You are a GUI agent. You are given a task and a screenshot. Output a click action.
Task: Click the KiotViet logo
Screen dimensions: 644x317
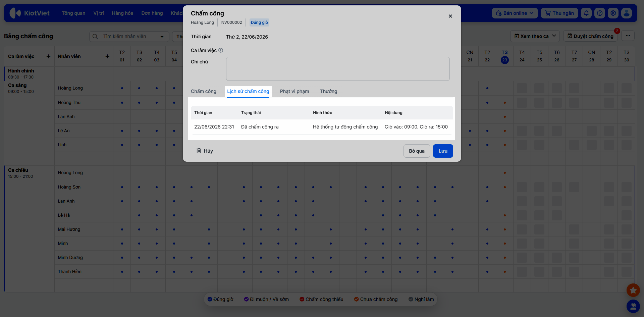[x=30, y=13]
